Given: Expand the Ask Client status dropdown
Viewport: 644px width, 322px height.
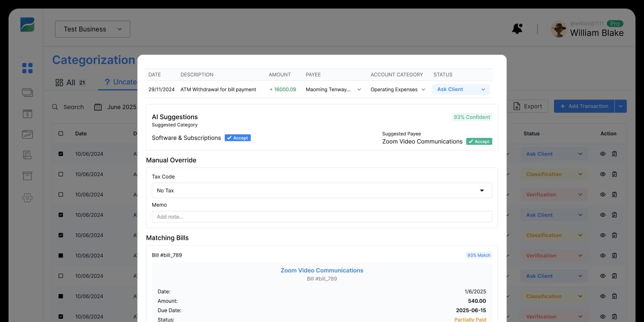Looking at the screenshot, I should pyautogui.click(x=461, y=89).
